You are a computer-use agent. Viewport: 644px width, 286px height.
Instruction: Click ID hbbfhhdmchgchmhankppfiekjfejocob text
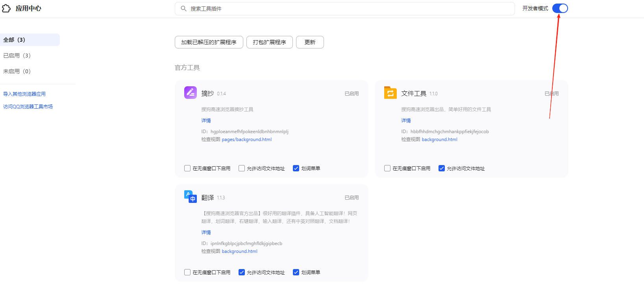[x=445, y=132]
